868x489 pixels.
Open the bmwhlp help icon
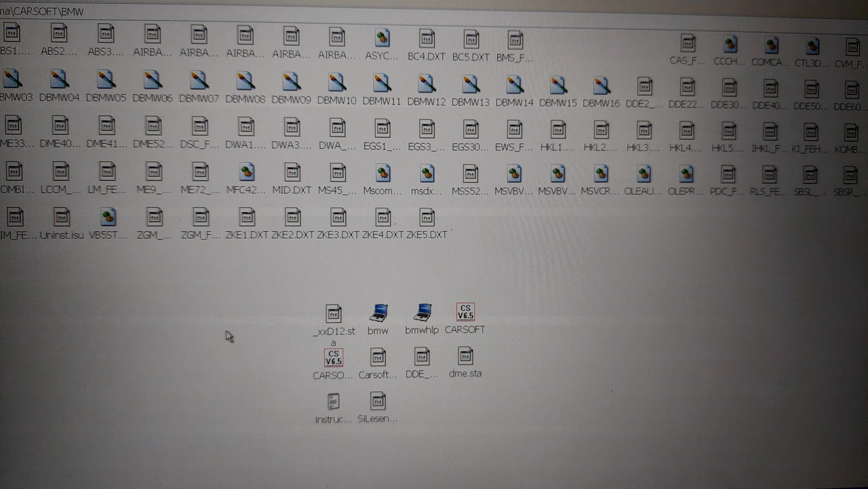(x=422, y=312)
